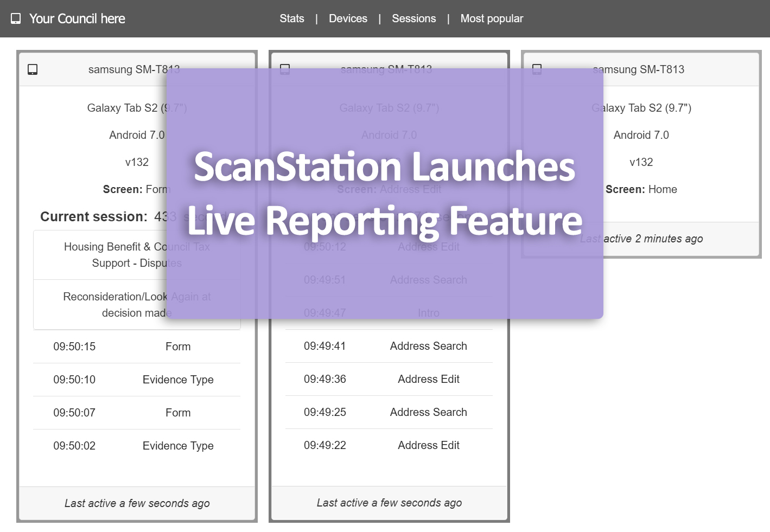This screenshot has width=770, height=532.
Task: Click Address Edit in the 09:49:22 row
Action: click(429, 445)
